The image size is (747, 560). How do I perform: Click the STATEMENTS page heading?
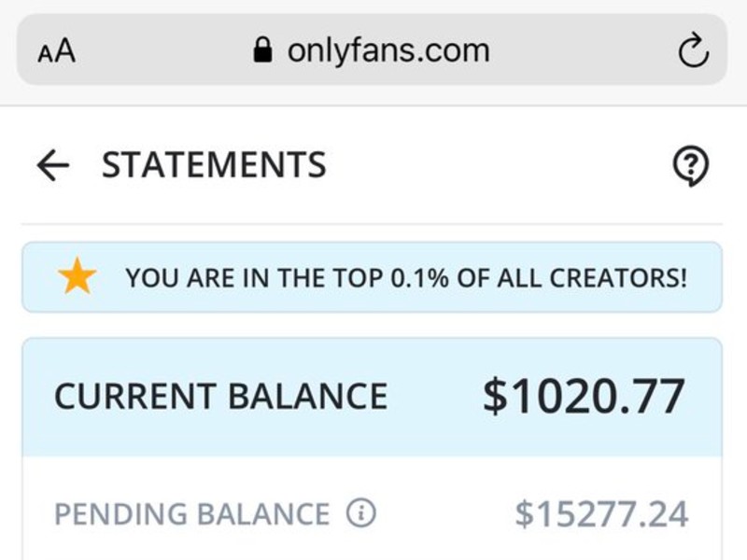[x=214, y=165]
